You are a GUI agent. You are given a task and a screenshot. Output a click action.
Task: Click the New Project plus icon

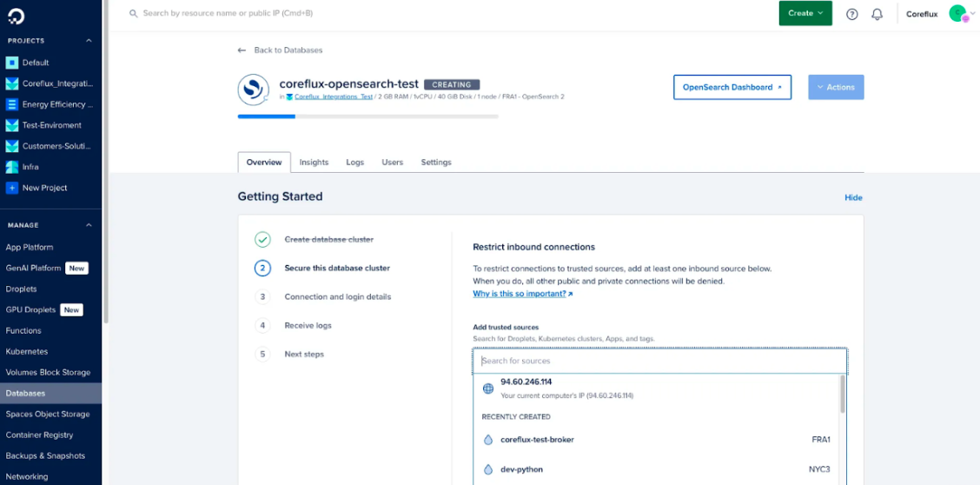[12, 188]
